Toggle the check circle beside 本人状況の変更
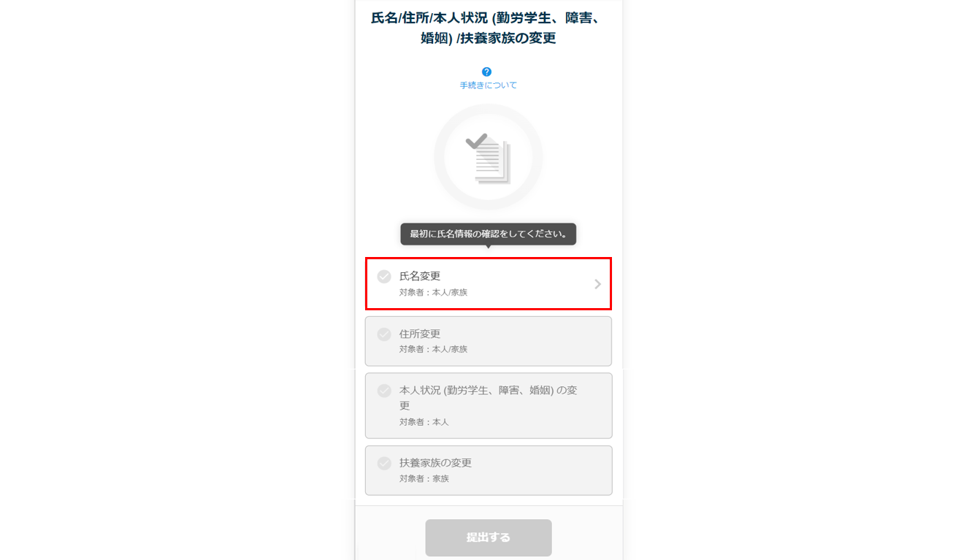The image size is (972, 560). tap(384, 391)
